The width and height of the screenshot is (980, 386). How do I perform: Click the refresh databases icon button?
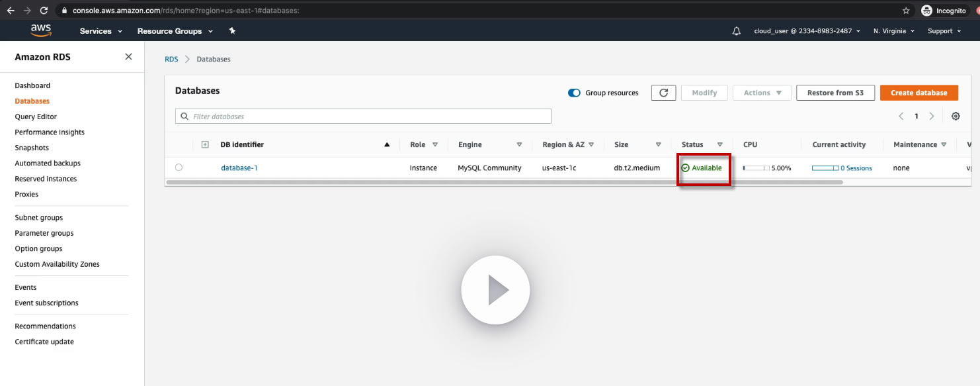663,93
